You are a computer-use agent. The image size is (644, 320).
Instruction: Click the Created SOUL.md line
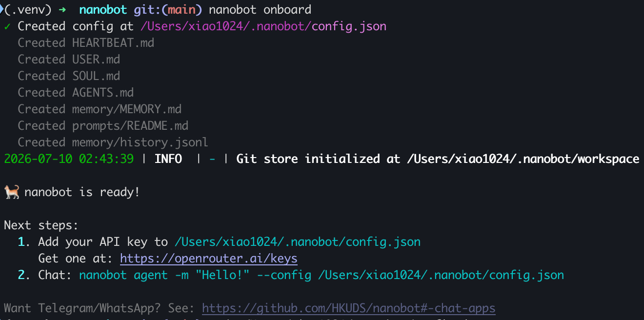[x=69, y=76]
